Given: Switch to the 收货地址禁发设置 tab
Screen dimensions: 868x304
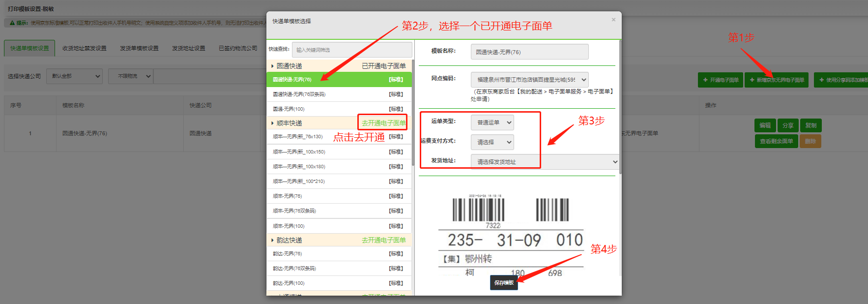Looking at the screenshot, I should pos(84,48).
